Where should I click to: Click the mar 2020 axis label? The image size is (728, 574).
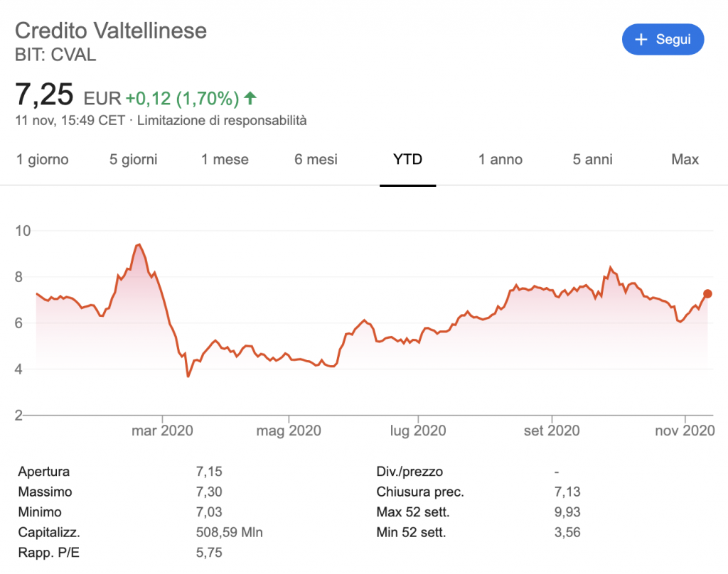(x=162, y=430)
